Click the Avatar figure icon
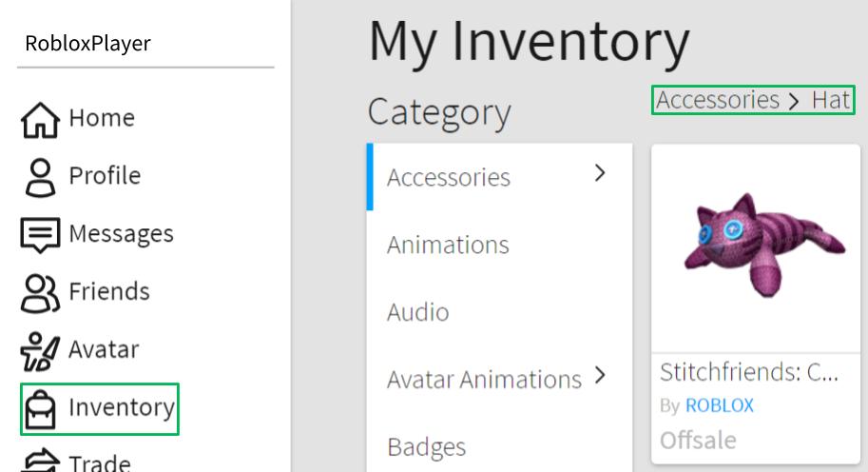 pyautogui.click(x=40, y=350)
